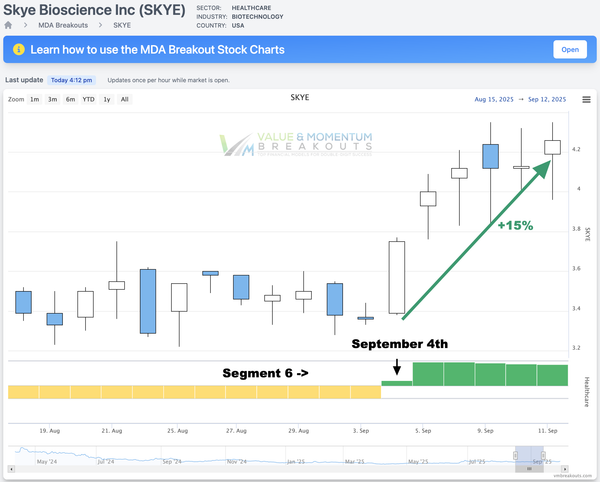Image resolution: width=600 pixels, height=482 pixels.
Task: Select the 1m zoom range
Action: 34,100
